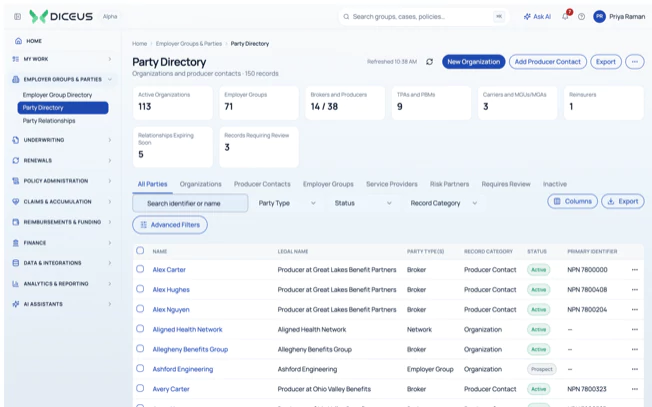Screen dimensions: 652x407
Task: Click the table toolbar Export button
Action: 622,201
